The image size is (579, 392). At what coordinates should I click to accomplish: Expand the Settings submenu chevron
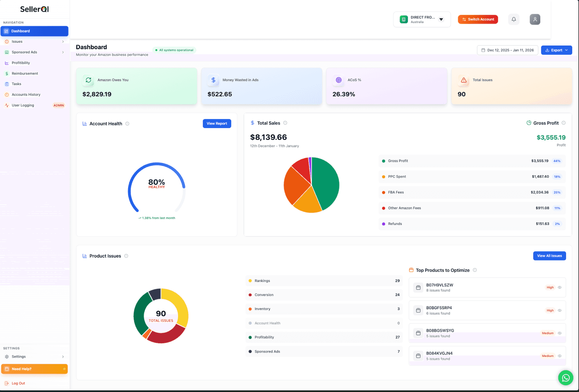(x=64, y=357)
